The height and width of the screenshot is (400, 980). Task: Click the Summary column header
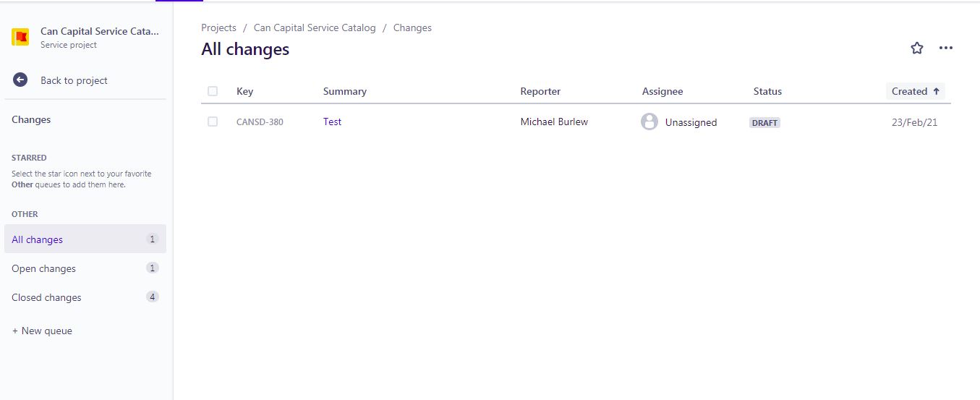pyautogui.click(x=344, y=91)
